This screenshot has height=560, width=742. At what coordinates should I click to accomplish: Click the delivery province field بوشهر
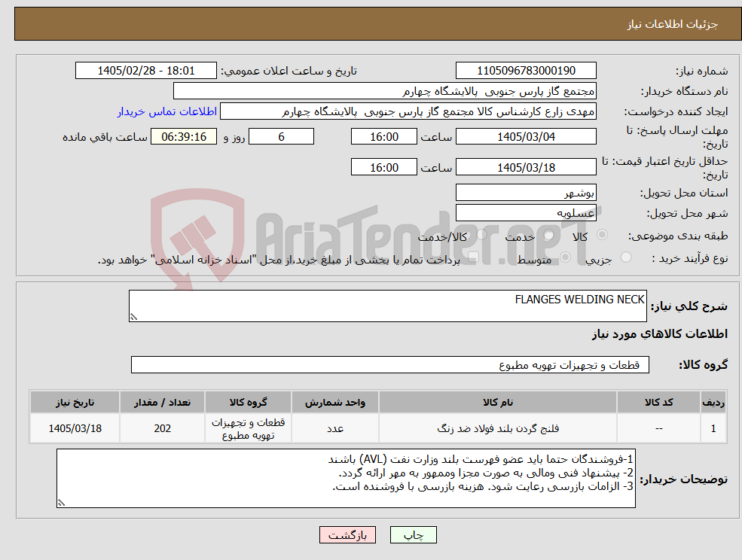(526, 193)
